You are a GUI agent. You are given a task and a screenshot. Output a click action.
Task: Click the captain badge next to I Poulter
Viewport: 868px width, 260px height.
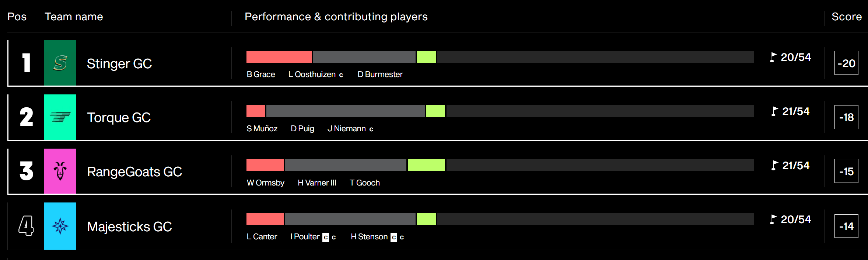[326, 237]
